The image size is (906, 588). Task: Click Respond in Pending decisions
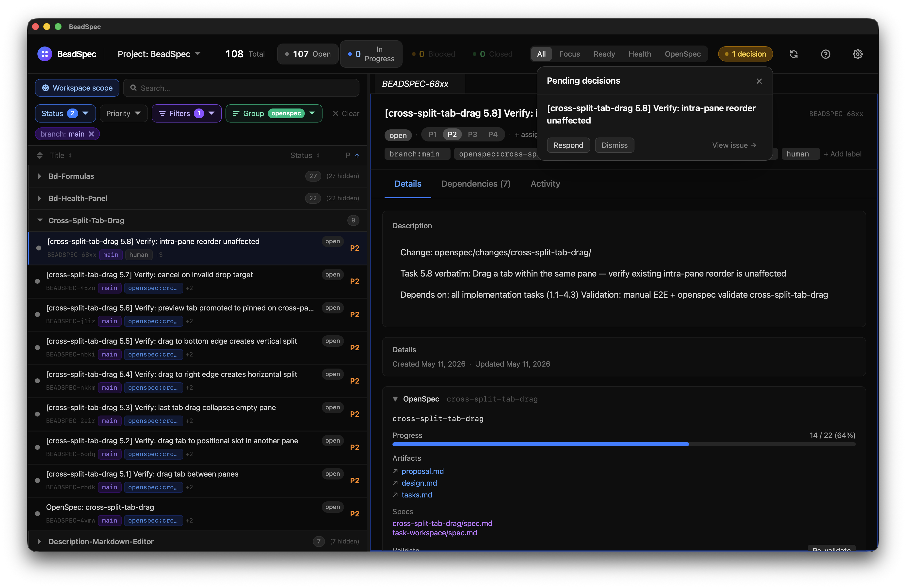click(x=568, y=145)
